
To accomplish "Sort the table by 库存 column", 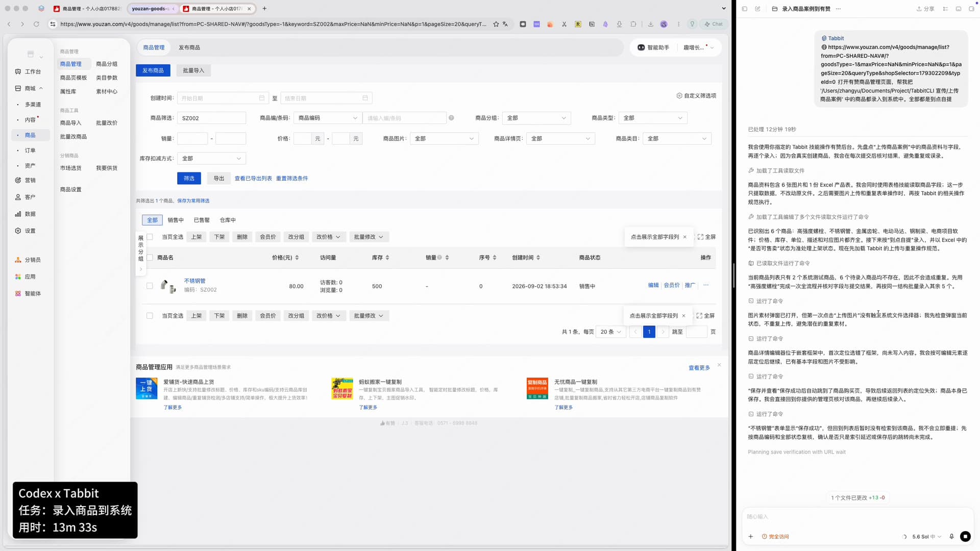I will [x=387, y=258].
